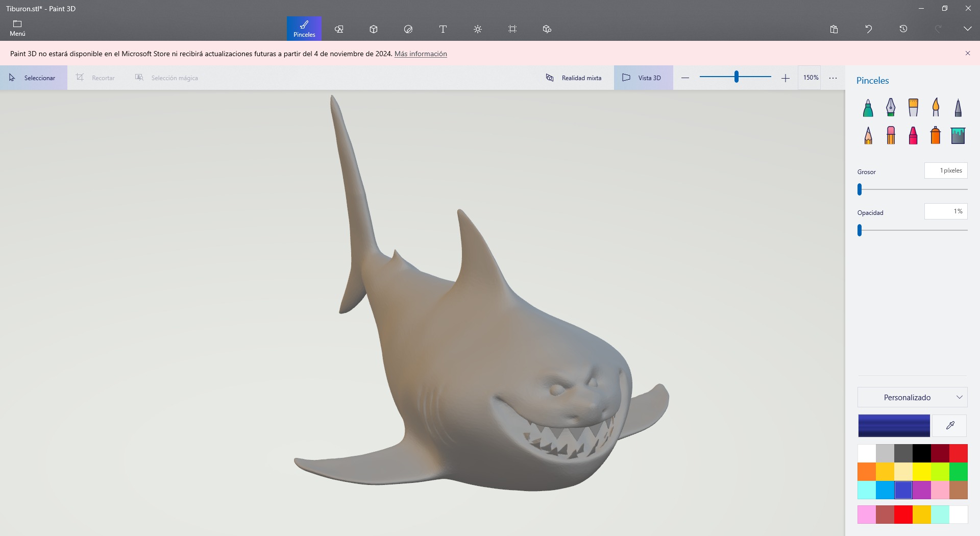Pick the green color swatch

tap(959, 472)
